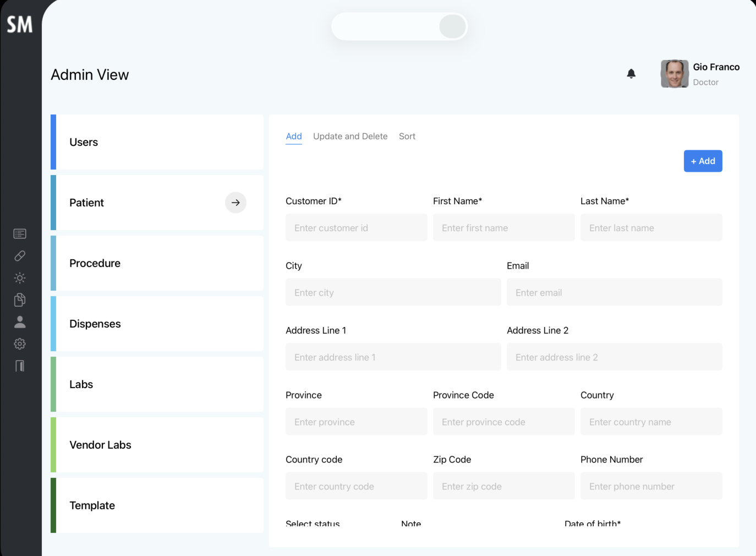Select the person profile sidebar icon

(20, 322)
